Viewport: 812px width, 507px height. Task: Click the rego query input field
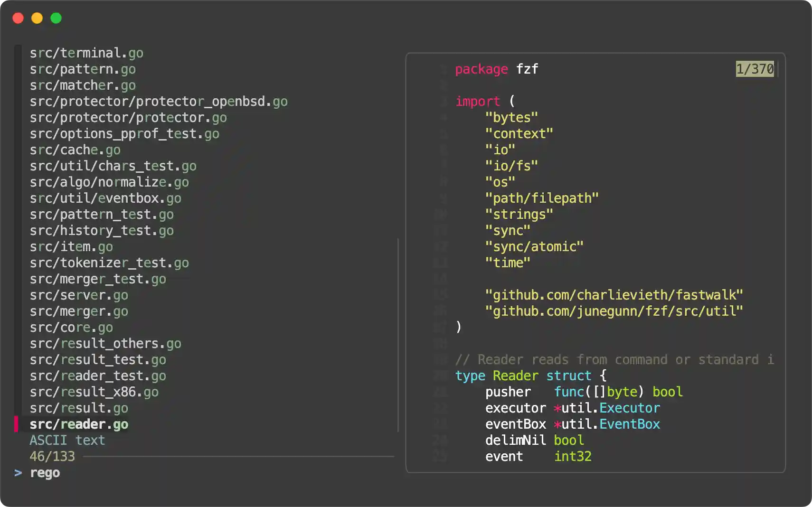point(45,473)
